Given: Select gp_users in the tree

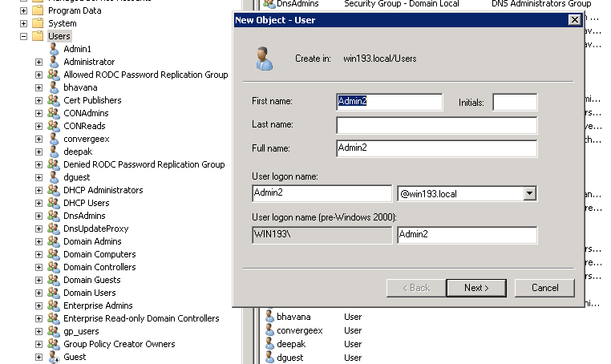Looking at the screenshot, I should tap(81, 332).
